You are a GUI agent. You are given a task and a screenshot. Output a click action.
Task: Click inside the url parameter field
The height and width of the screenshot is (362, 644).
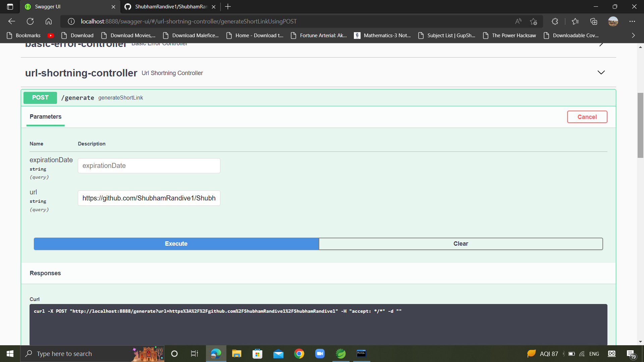[149, 198]
